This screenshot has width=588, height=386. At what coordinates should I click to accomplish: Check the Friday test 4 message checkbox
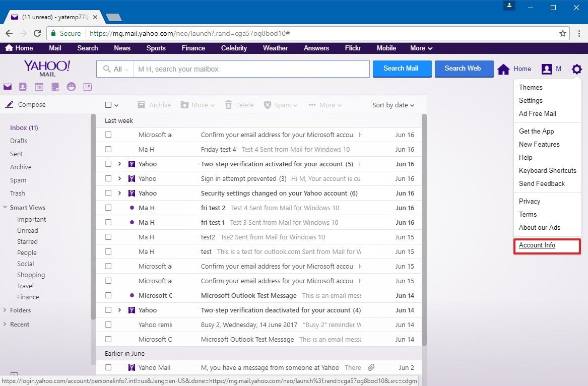pos(108,149)
